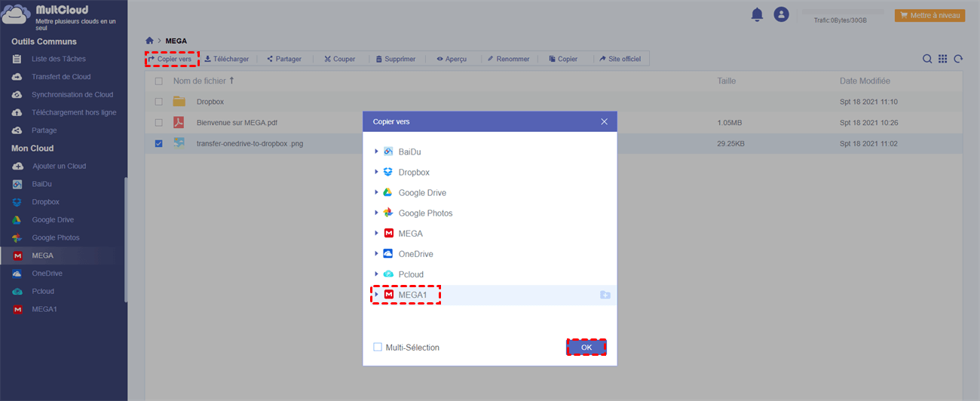Close the Copier vers dialog

coord(604,121)
